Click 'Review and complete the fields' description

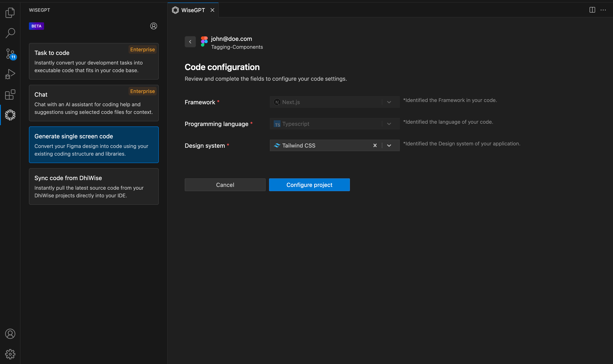click(x=266, y=79)
